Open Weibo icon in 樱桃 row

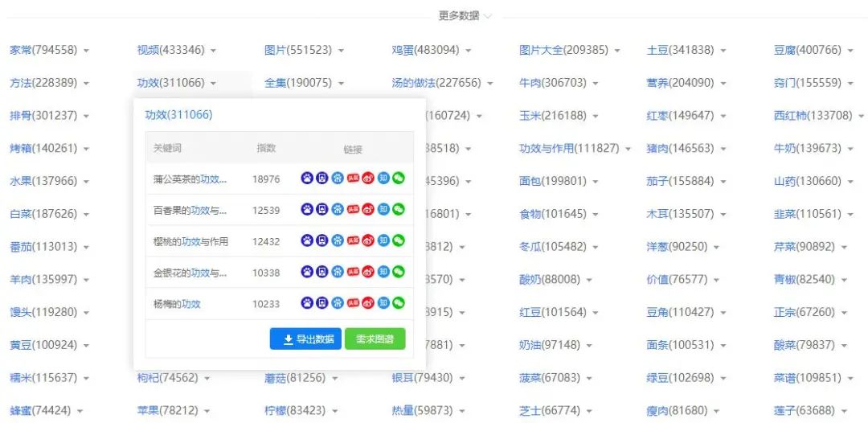(x=368, y=240)
